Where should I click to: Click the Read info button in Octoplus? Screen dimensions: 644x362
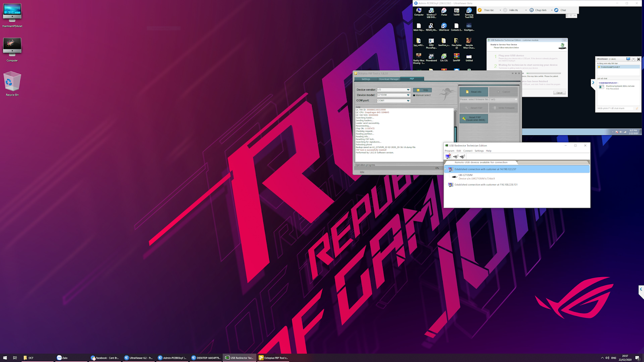click(474, 92)
